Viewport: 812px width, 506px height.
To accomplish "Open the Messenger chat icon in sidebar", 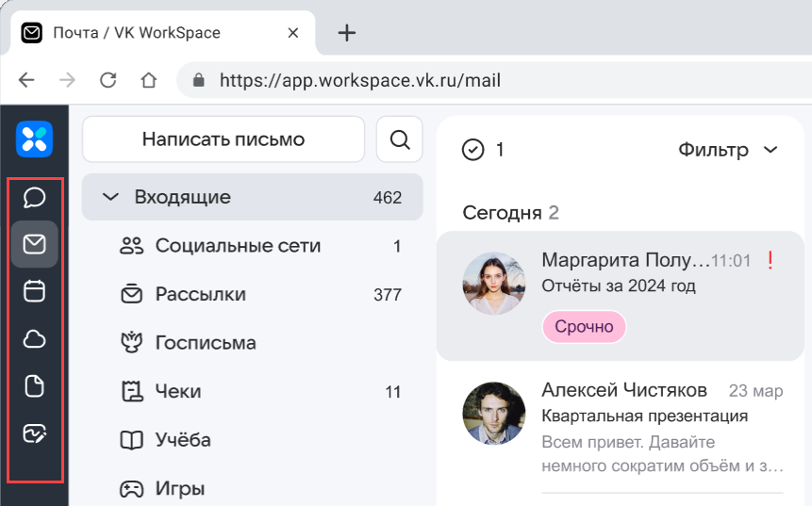I will tap(35, 197).
